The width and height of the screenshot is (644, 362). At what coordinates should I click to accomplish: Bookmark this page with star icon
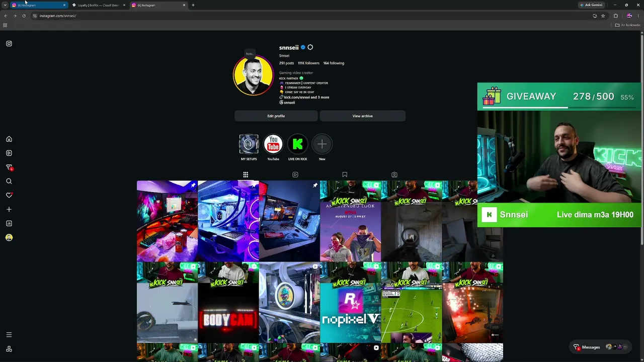(603, 16)
